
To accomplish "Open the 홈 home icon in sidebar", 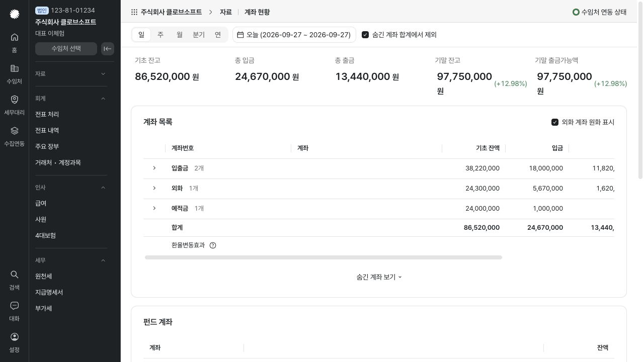I will point(15,37).
